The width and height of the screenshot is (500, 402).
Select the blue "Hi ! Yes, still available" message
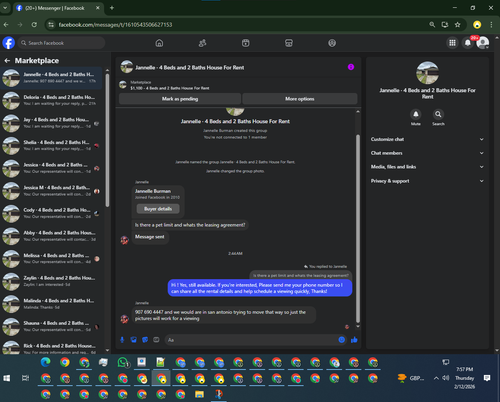[x=260, y=288]
